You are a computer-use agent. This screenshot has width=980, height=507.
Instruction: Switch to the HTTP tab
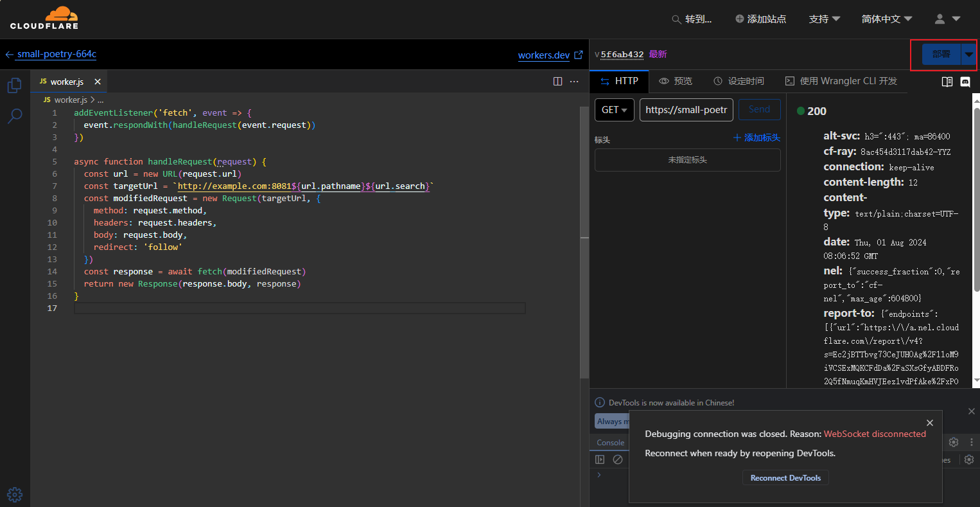click(x=619, y=81)
